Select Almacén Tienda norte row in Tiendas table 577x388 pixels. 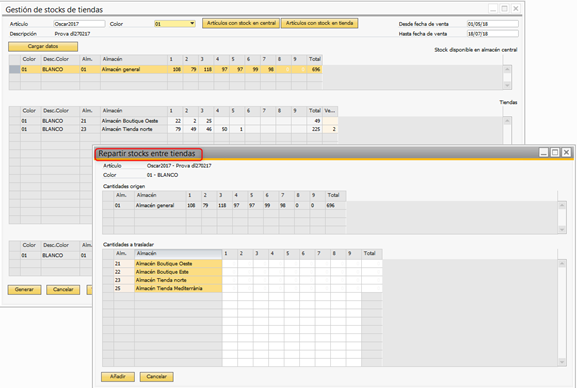[173, 129]
